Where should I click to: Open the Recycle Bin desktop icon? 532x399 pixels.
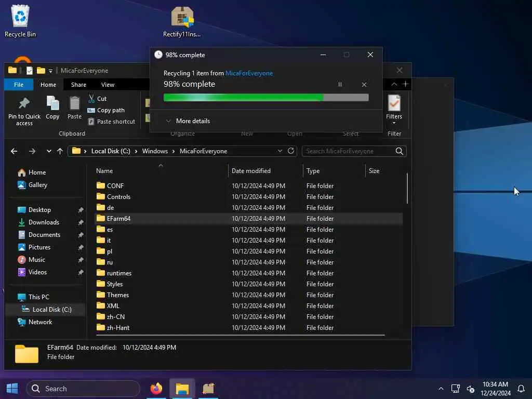(x=20, y=21)
